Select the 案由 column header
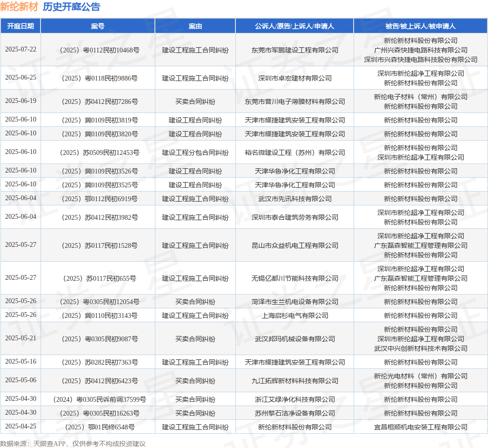The width and height of the screenshot is (488, 448). tap(195, 26)
